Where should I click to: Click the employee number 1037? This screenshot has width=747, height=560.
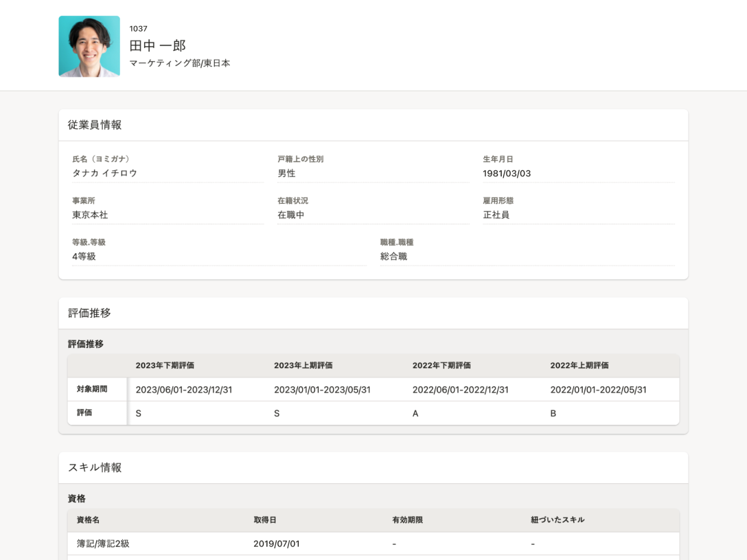coord(138,29)
